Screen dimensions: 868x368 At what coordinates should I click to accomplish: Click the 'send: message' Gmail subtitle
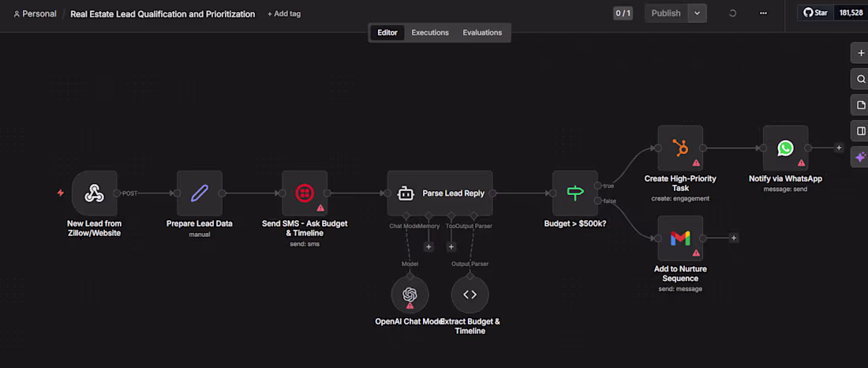coord(680,289)
